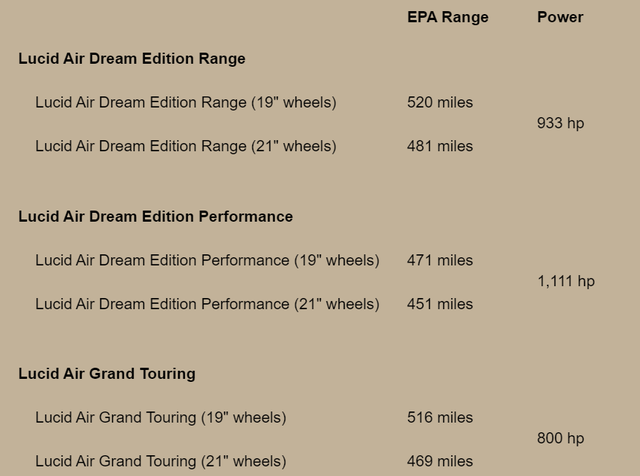Click Dream Edition Range (19" wheels) row label
The height and width of the screenshot is (476, 640).
185,102
